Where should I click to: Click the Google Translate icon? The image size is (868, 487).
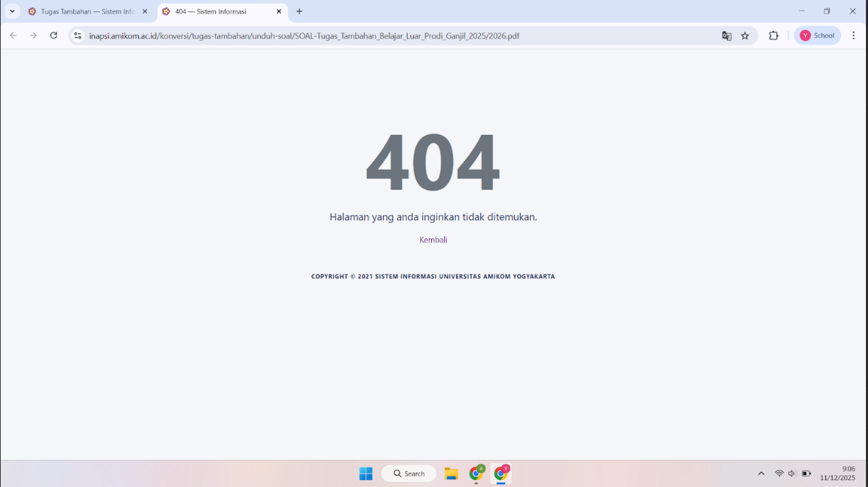(726, 36)
